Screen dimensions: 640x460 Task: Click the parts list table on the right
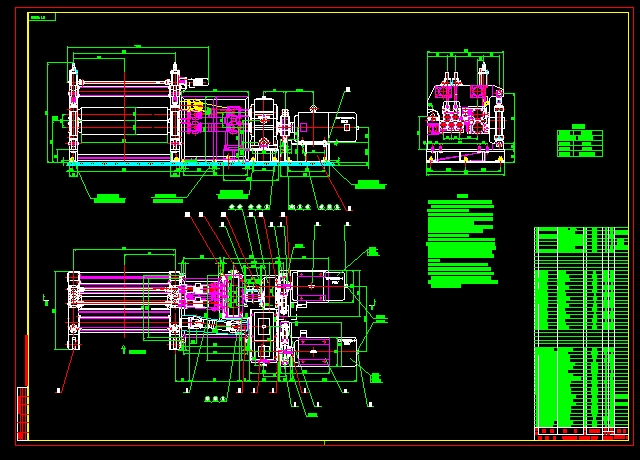(581, 327)
